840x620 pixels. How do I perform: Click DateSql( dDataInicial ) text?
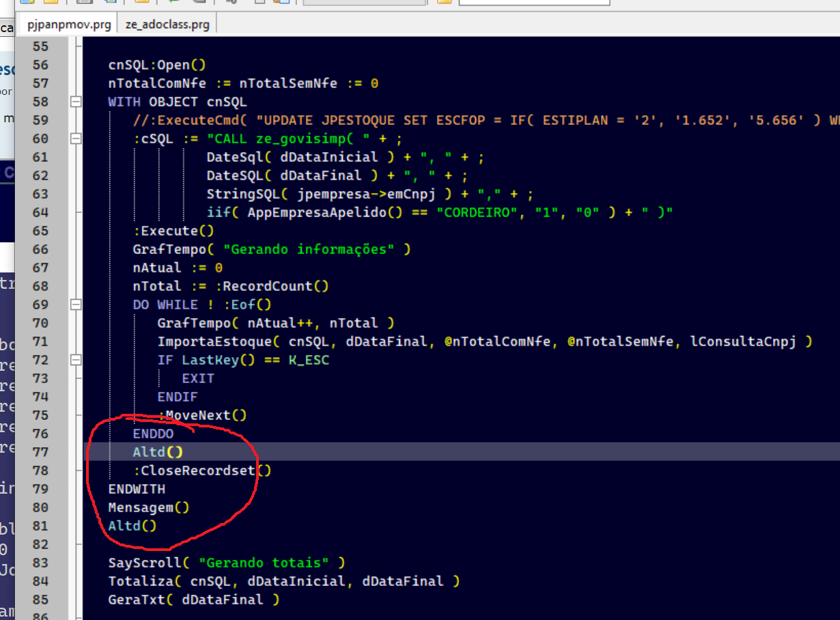(x=300, y=157)
